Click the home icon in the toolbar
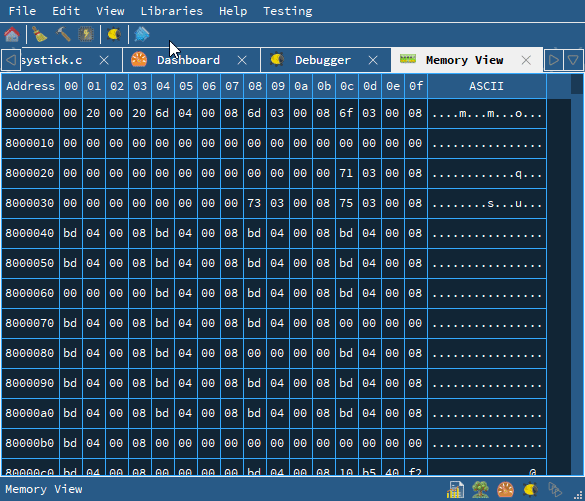 pyautogui.click(x=12, y=34)
